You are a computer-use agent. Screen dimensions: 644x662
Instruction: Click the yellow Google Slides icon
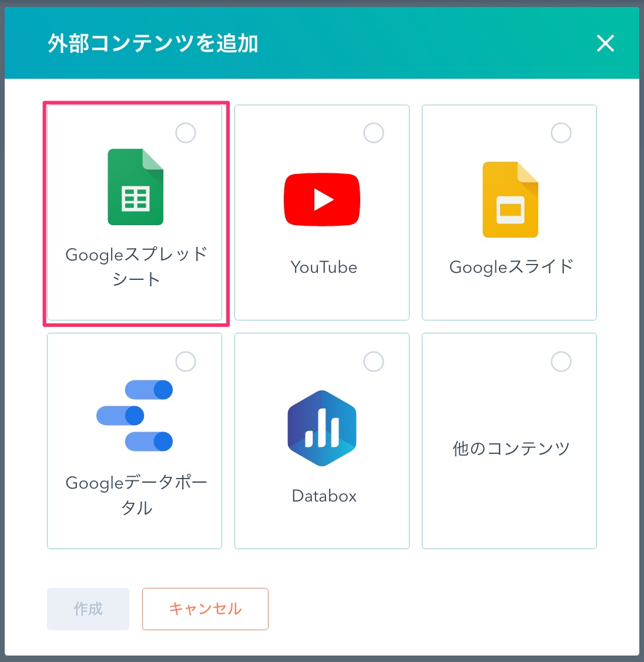(510, 199)
